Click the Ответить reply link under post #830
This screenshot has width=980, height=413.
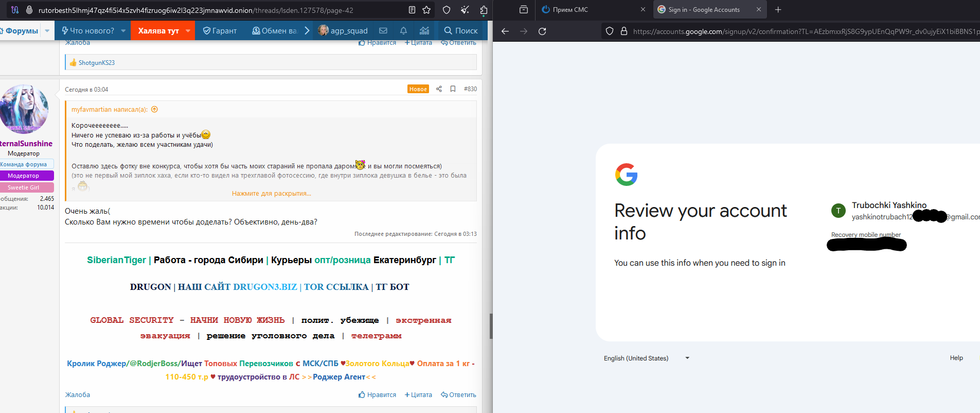click(458, 395)
